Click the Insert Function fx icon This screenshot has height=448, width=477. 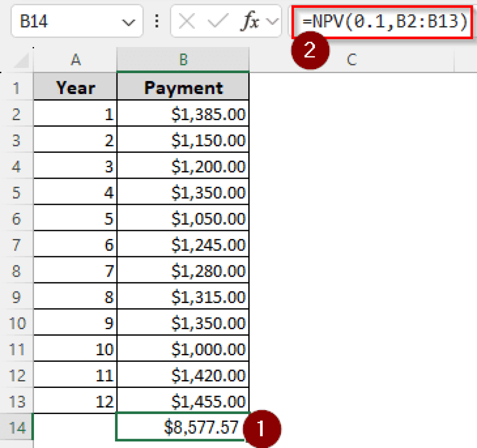pyautogui.click(x=251, y=21)
